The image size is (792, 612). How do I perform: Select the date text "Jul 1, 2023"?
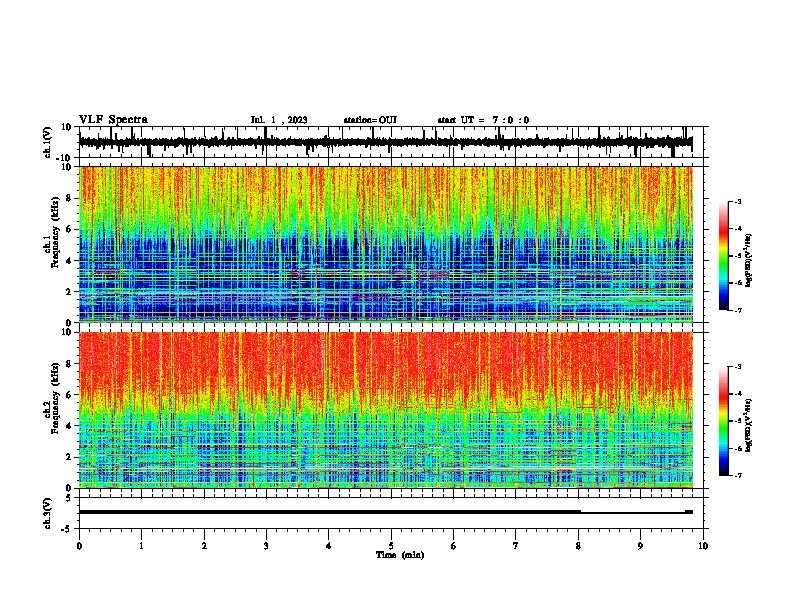coord(279,120)
